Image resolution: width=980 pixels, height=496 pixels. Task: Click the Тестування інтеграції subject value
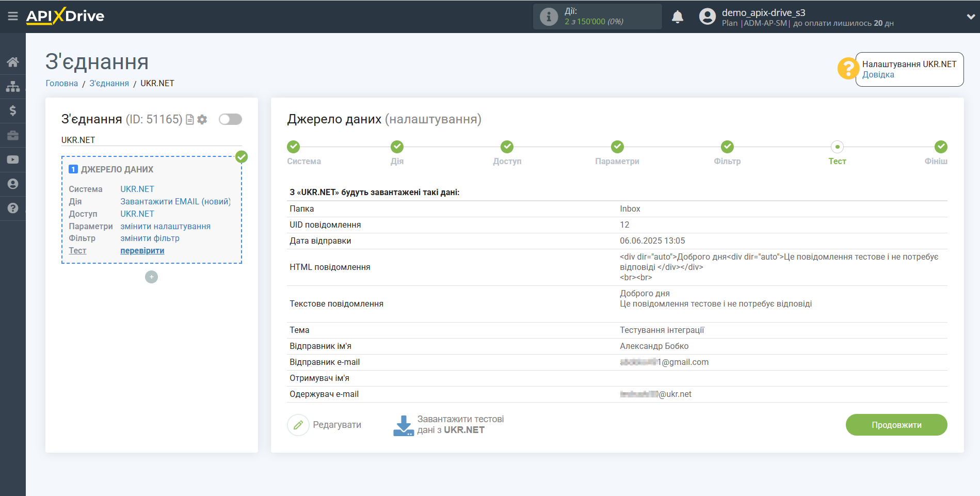tap(662, 330)
